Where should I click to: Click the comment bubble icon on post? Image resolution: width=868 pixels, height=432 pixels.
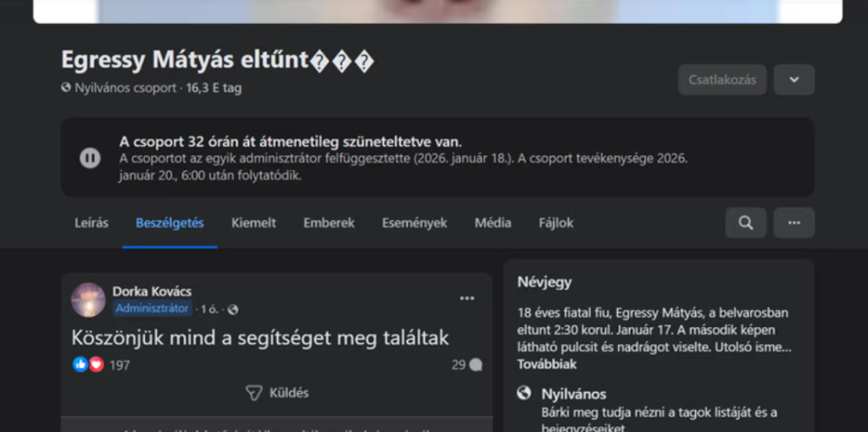point(476,365)
